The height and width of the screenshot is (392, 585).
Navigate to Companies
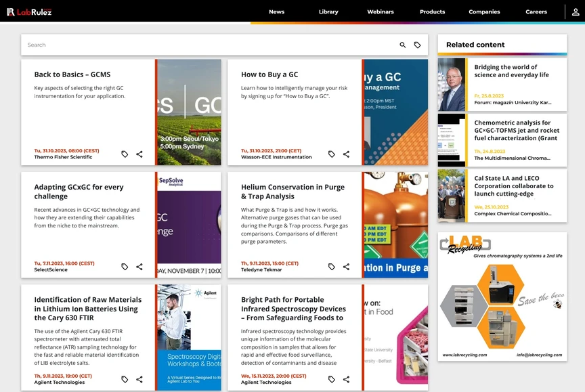point(484,12)
